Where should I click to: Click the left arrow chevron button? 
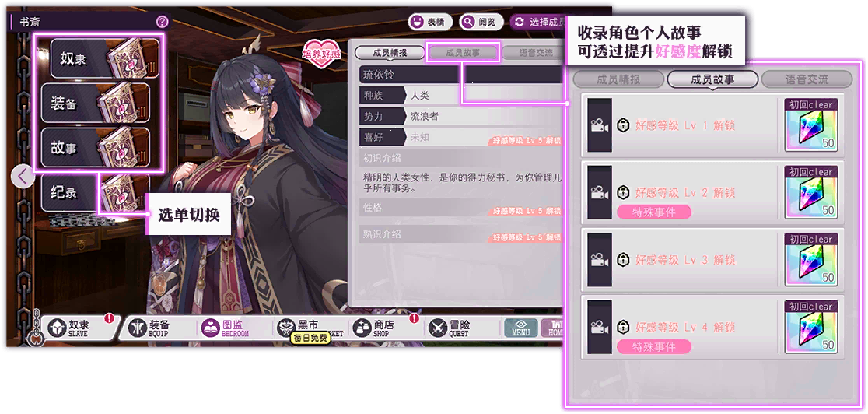pos(23,177)
